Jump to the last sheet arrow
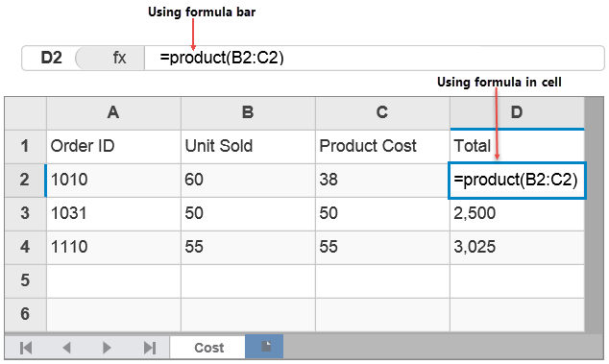This screenshot has width=609, height=364. point(150,348)
